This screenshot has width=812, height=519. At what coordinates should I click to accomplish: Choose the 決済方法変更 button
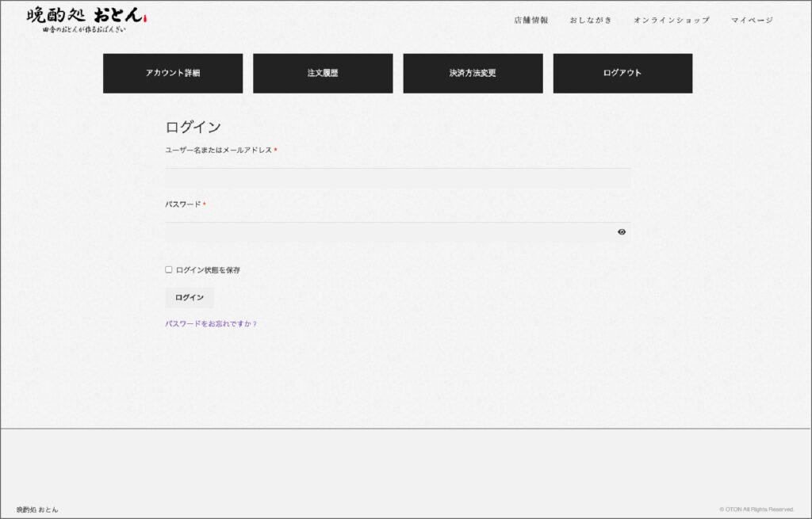[x=473, y=74]
